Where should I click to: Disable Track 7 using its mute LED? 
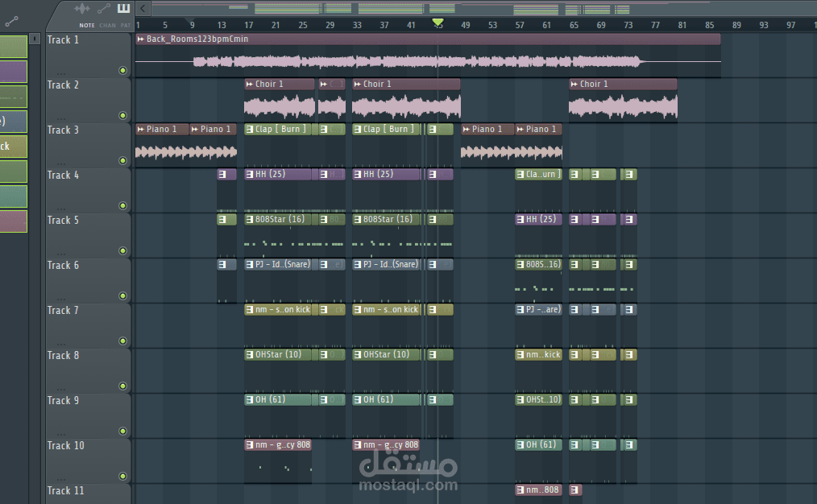click(123, 341)
